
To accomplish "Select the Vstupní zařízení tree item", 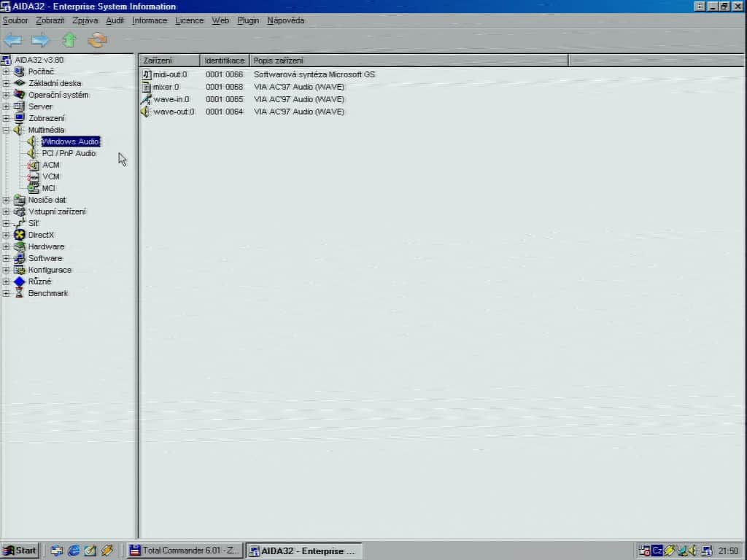I will click(x=57, y=211).
